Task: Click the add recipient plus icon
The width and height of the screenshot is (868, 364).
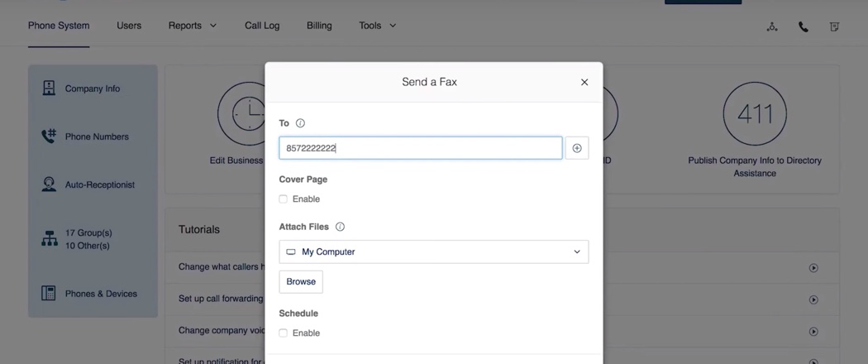Action: 577,148
